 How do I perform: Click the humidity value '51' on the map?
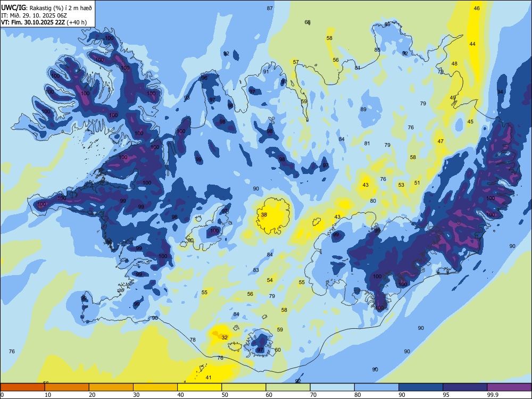click(x=417, y=182)
